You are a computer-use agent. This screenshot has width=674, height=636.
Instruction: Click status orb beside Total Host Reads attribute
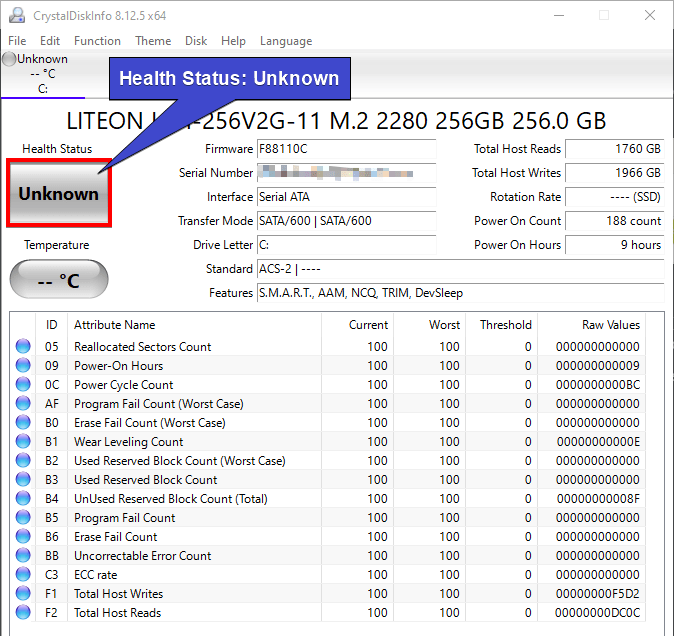click(x=23, y=613)
